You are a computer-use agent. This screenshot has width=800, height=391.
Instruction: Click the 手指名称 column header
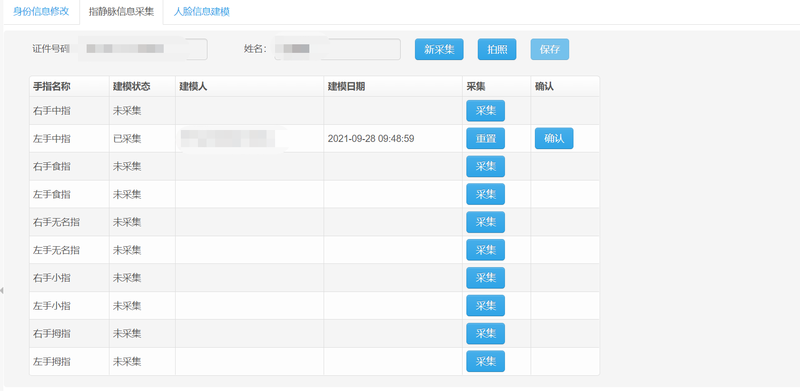point(69,86)
